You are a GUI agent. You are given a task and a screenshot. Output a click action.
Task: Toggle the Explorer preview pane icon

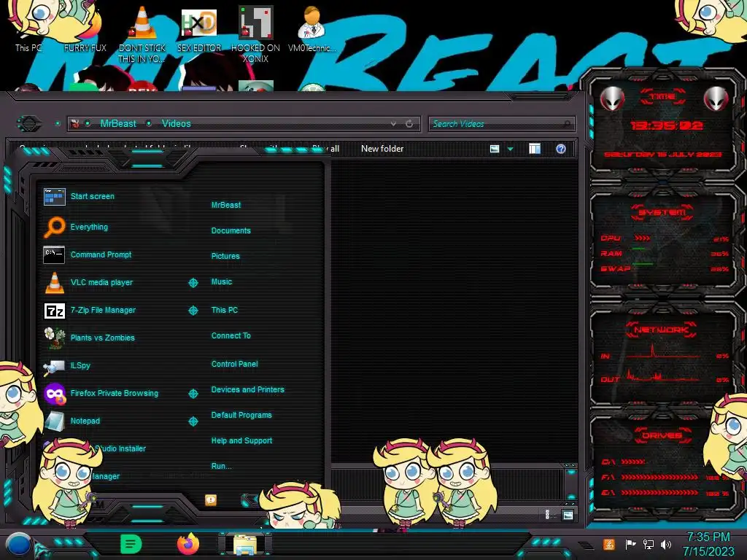[535, 149]
